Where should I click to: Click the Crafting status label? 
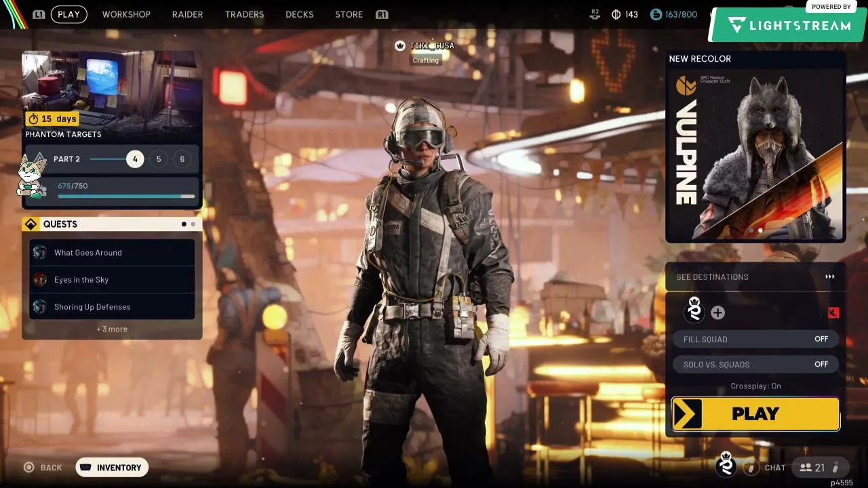[x=426, y=60]
